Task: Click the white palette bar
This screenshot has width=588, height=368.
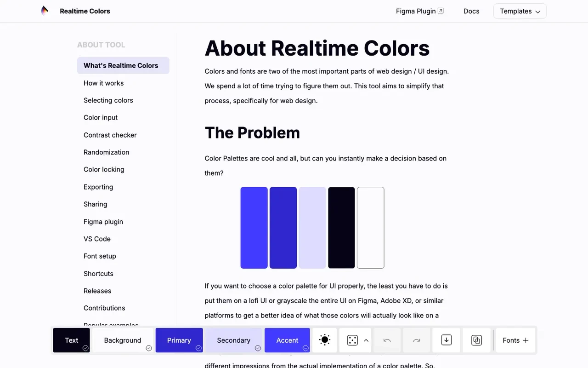Action: coord(371,228)
